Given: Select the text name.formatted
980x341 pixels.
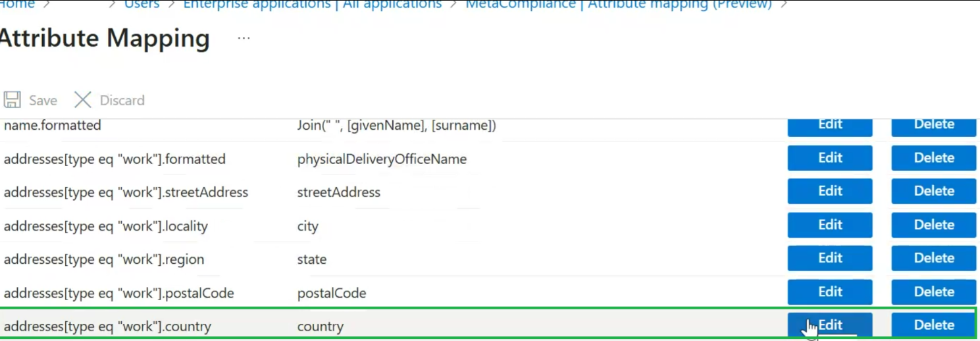Looking at the screenshot, I should [x=53, y=125].
